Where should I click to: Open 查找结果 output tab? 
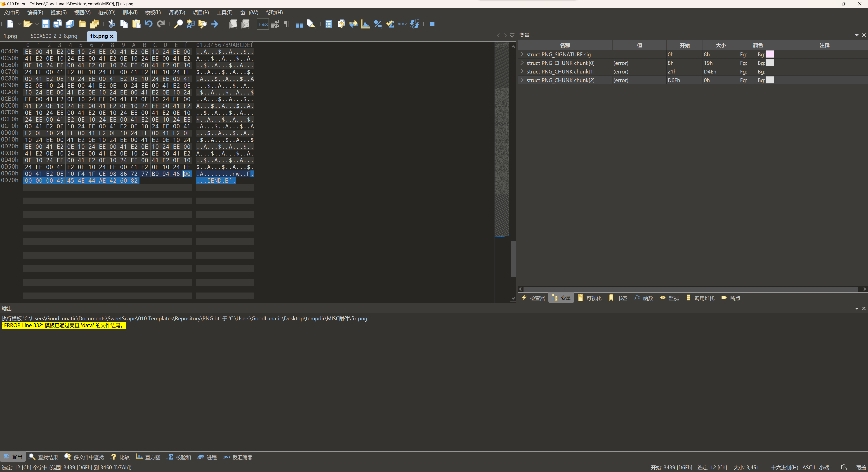tap(43, 457)
